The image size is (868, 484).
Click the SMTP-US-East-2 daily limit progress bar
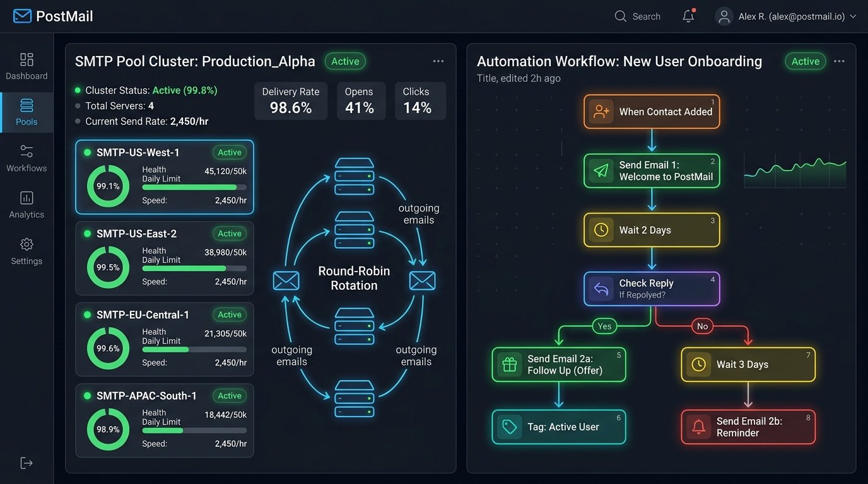194,268
